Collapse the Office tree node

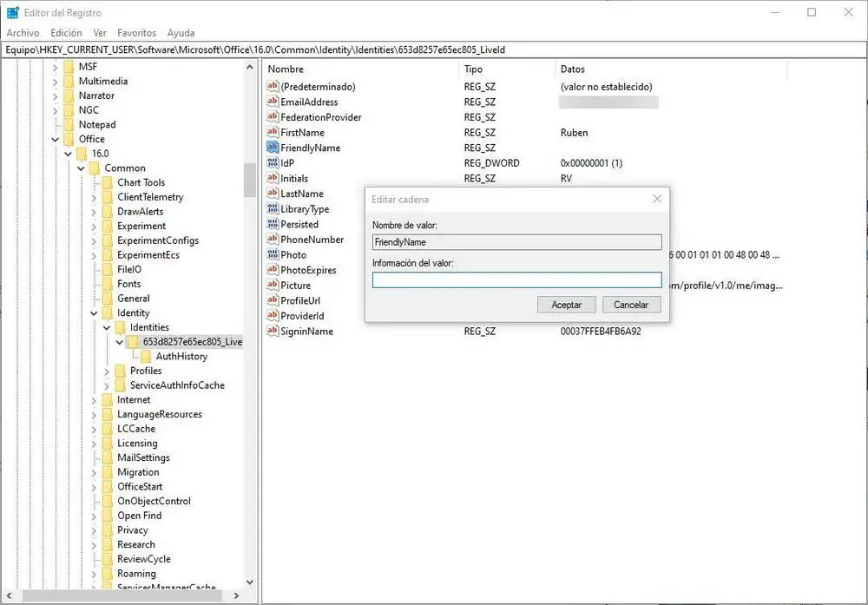click(x=56, y=140)
